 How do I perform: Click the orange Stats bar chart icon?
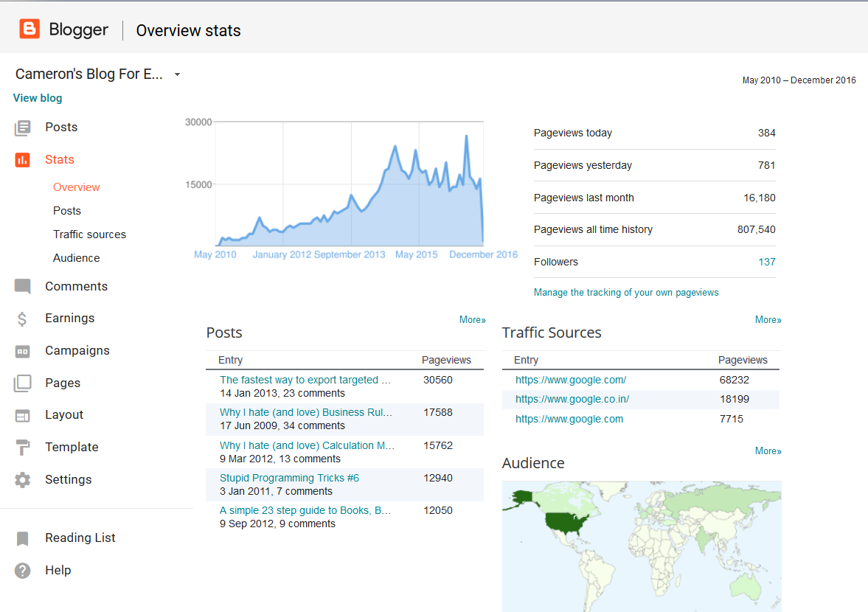point(23,160)
